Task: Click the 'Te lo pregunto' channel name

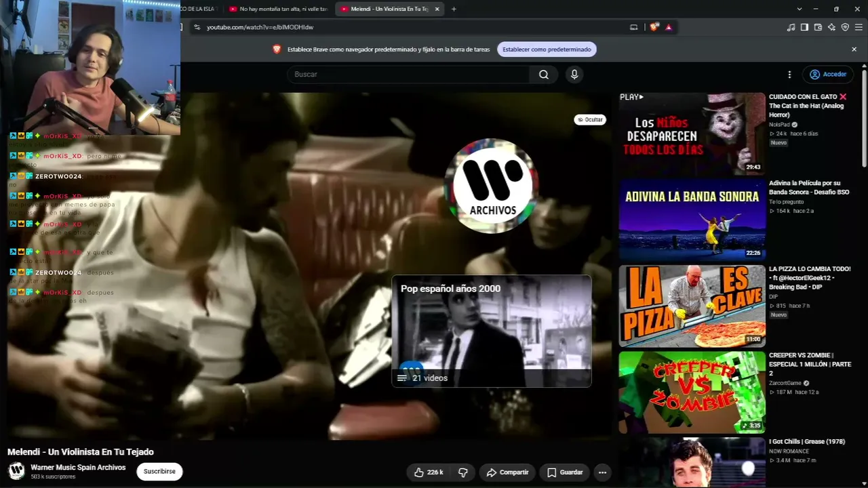Action: click(x=786, y=202)
